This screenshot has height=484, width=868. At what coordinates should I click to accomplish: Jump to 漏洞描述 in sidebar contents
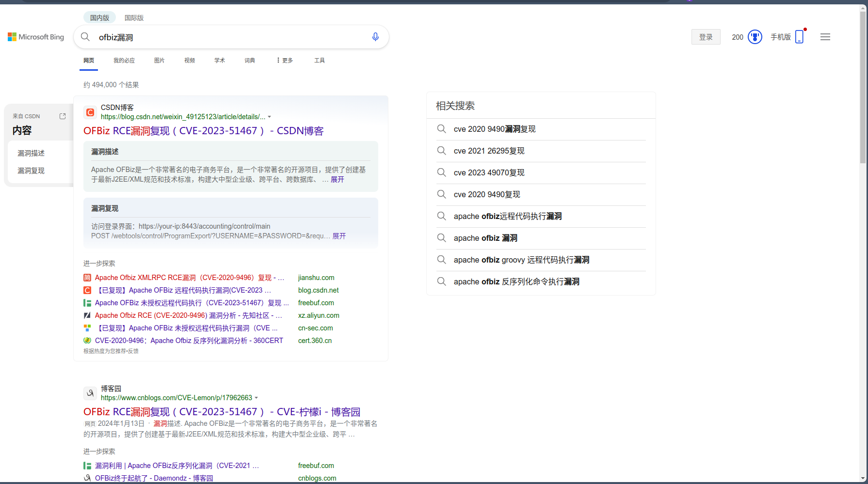[x=31, y=153]
